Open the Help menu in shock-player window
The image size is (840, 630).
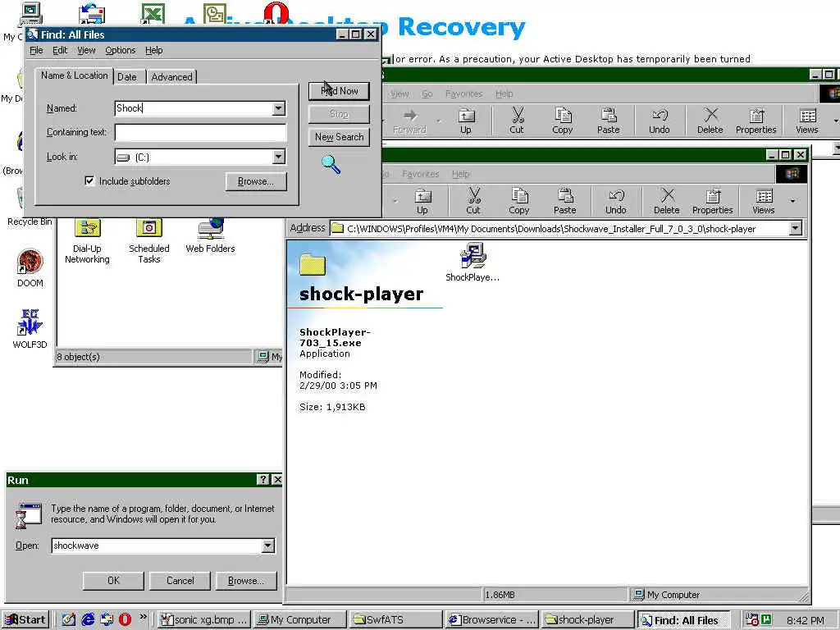[461, 174]
